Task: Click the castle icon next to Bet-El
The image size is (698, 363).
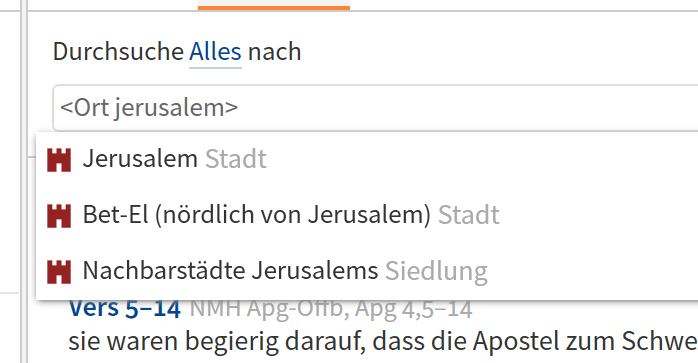Action: (x=59, y=216)
